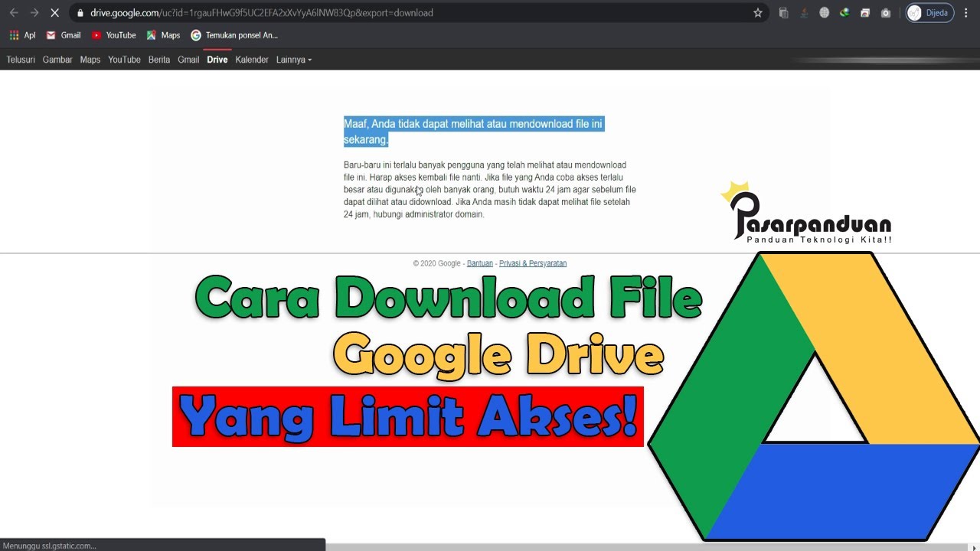Image resolution: width=980 pixels, height=551 pixels.
Task: Click the address bar URL field
Action: point(413,12)
